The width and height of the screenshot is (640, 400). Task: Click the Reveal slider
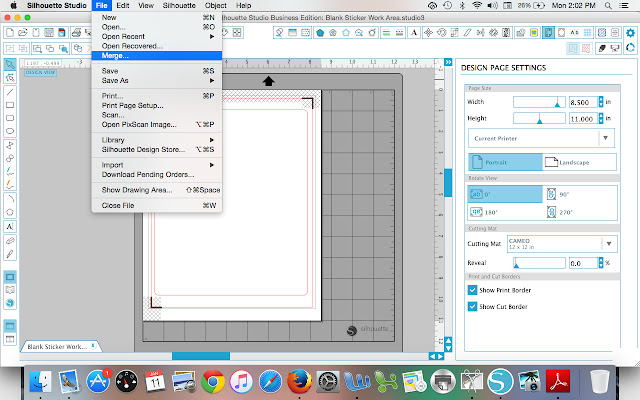coord(539,263)
